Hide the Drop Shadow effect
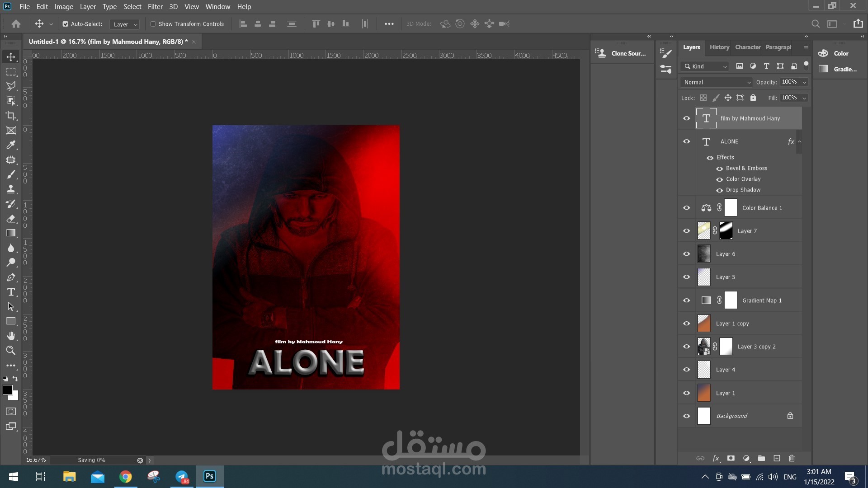The image size is (868, 488). [719, 190]
